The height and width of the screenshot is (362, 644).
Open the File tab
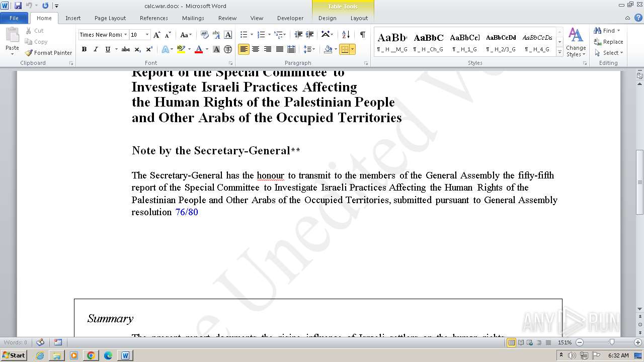tap(14, 18)
